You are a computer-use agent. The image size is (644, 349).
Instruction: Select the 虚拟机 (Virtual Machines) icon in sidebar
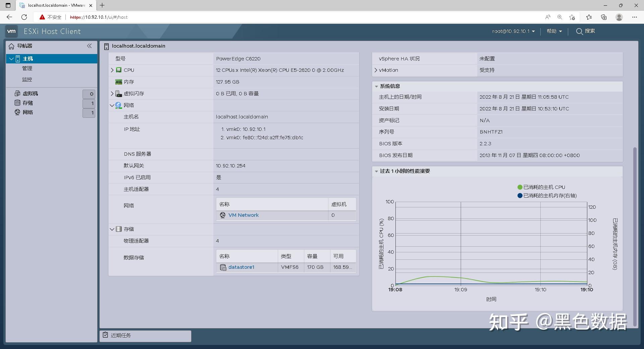click(x=18, y=94)
